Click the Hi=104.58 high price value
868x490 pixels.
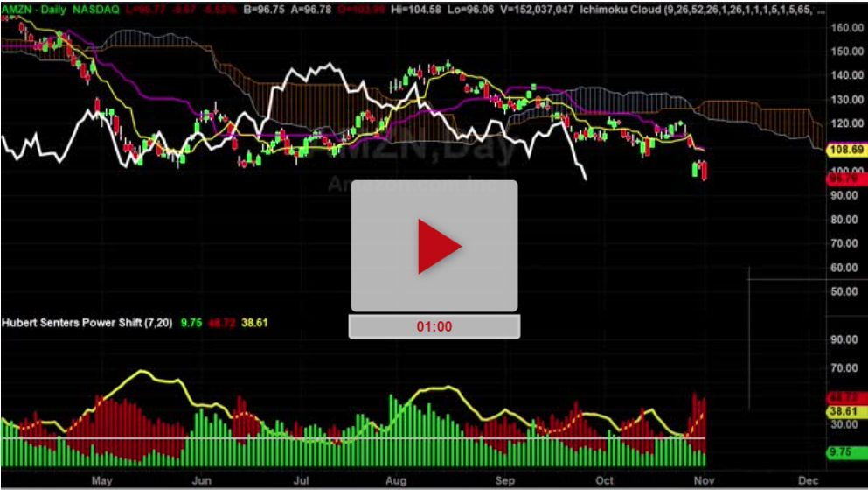pos(416,10)
